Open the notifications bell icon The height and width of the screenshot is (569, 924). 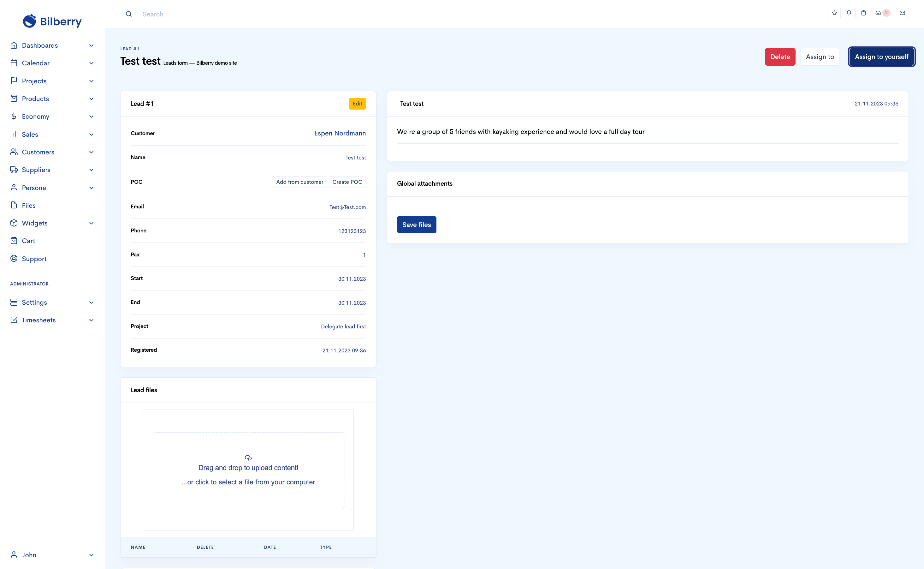point(849,13)
